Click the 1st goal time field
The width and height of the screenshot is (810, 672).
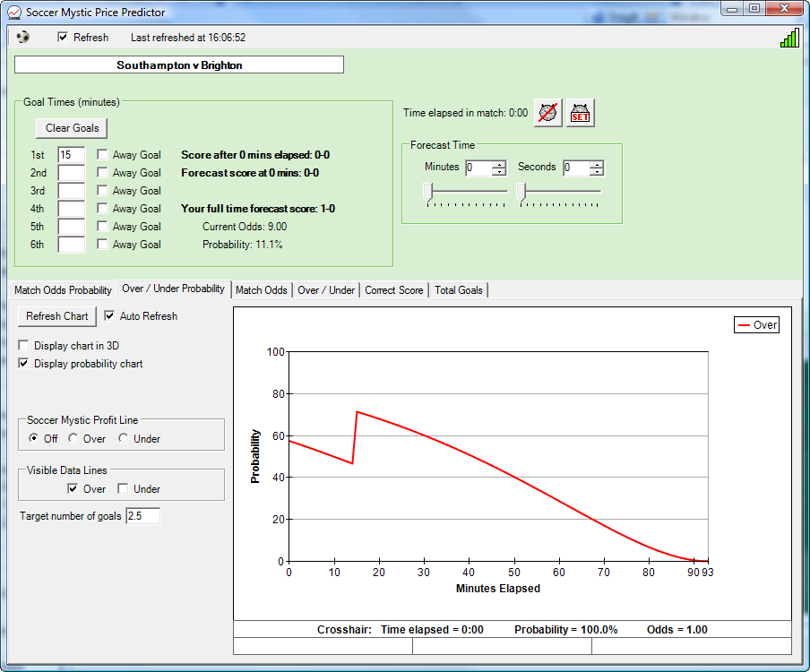[72, 155]
